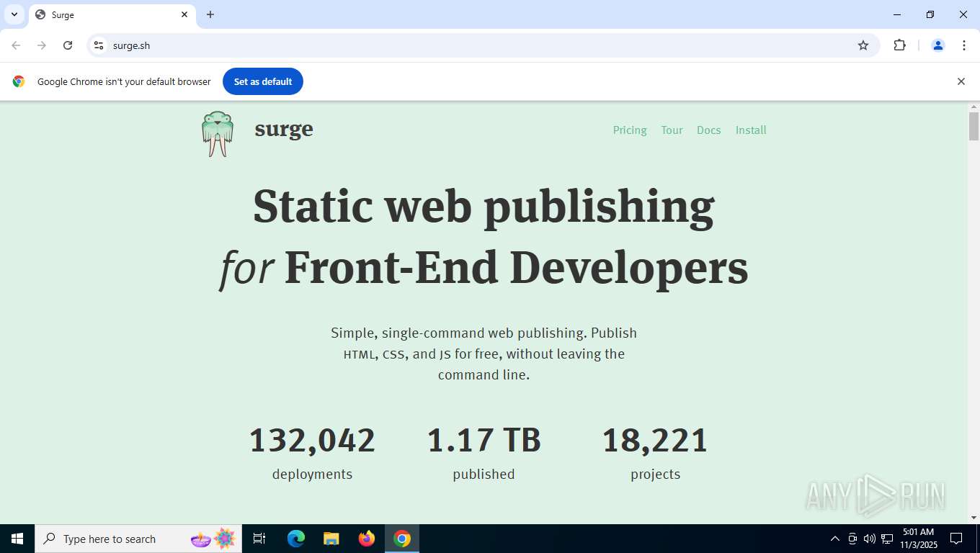Open the Chrome profile avatar
Image resolution: width=980 pixels, height=553 pixels.
[938, 45]
